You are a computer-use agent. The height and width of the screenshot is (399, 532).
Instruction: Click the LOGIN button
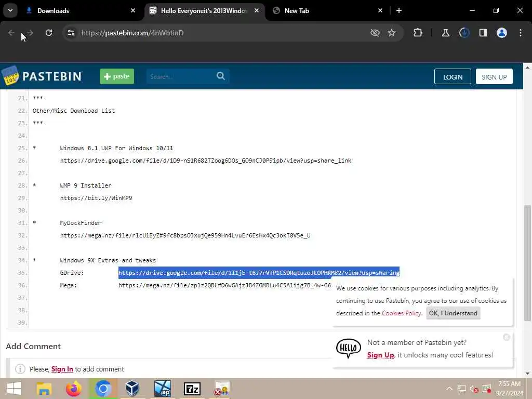pos(453,77)
